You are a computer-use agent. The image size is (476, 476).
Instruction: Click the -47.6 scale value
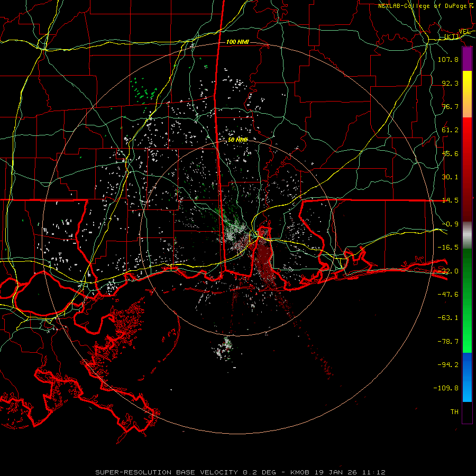click(x=448, y=295)
